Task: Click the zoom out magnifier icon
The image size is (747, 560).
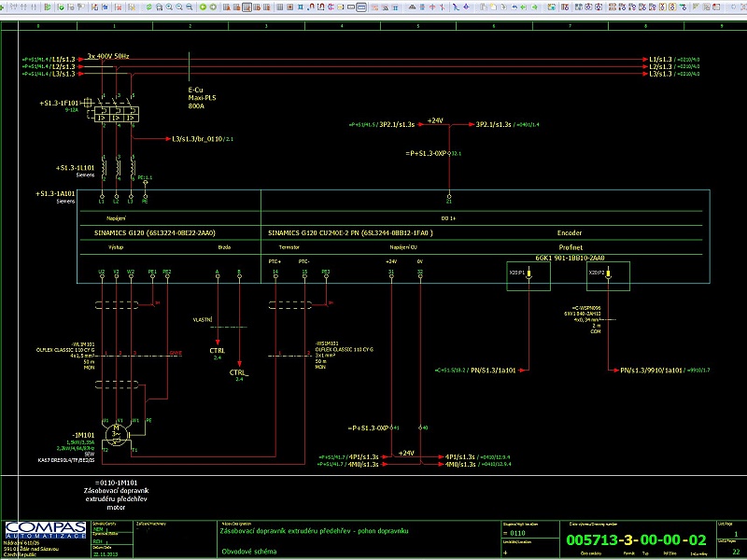Action: [179, 7]
